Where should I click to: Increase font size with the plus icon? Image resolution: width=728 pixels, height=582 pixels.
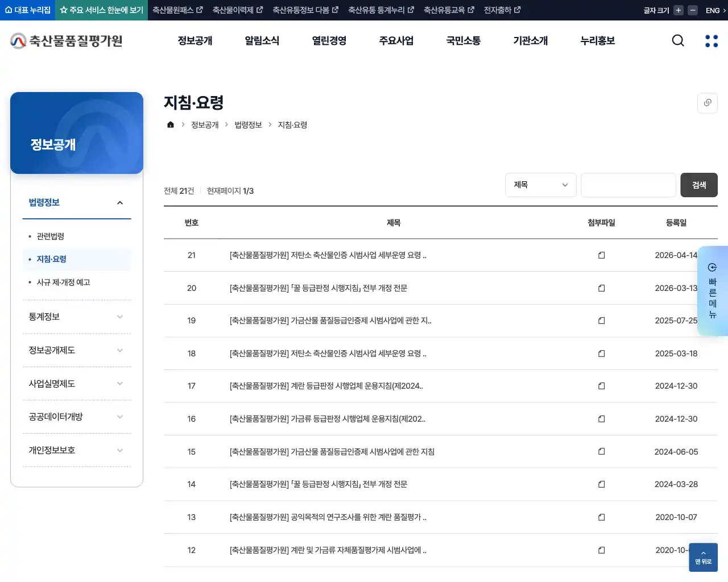point(677,10)
